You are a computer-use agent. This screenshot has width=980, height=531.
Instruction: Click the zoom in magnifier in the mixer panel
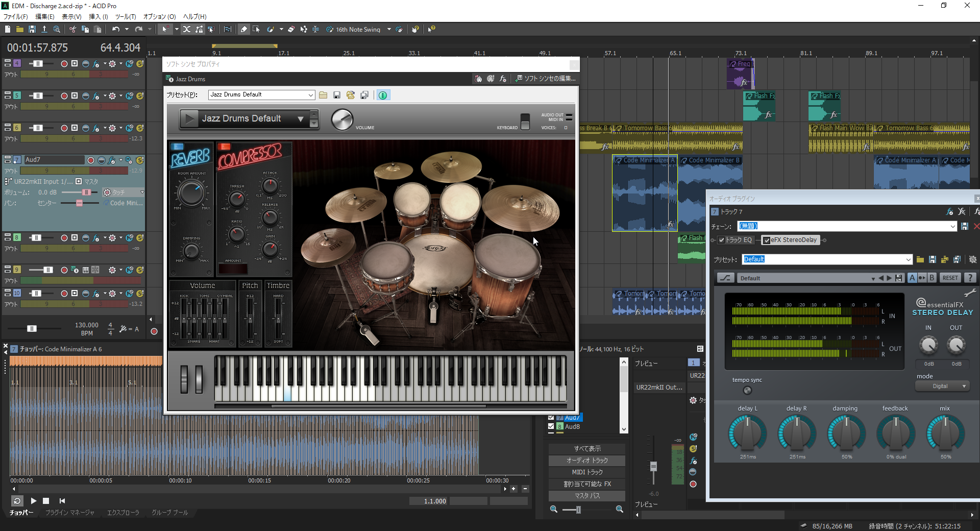click(620, 509)
